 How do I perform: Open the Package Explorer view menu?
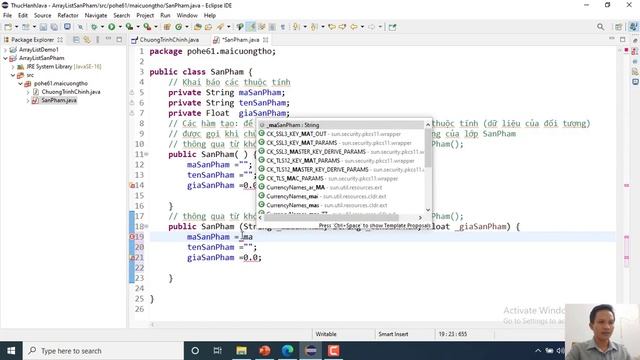pyautogui.click(x=98, y=40)
